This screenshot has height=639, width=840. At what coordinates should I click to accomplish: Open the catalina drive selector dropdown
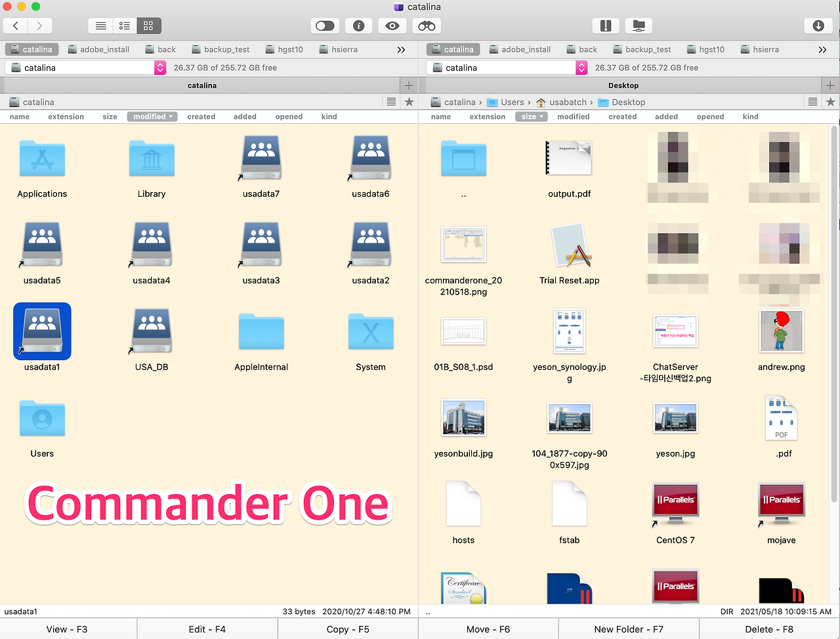pyautogui.click(x=159, y=67)
